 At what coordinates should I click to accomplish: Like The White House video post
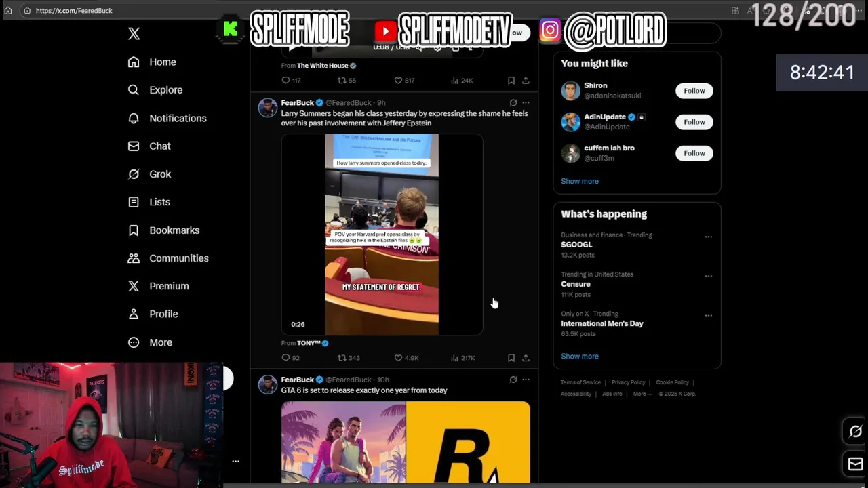[404, 81]
